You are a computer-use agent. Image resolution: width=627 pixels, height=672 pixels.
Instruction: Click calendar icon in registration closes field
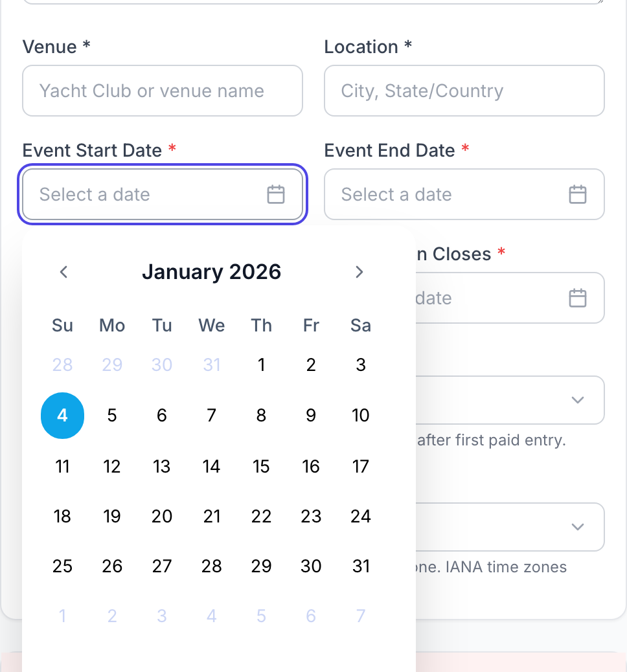pos(577,298)
